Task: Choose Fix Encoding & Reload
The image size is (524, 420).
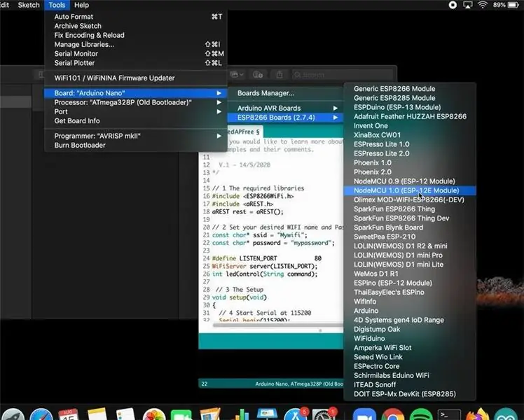Action: click(x=136, y=35)
